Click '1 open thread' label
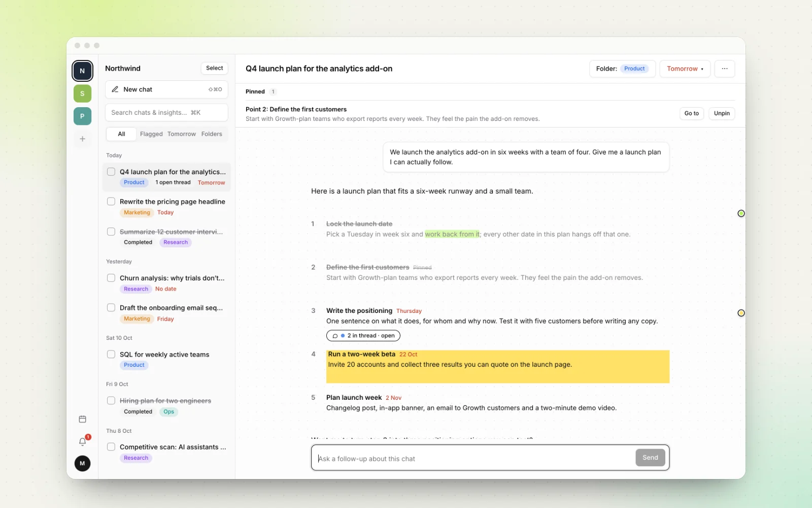Screen dimensions: 812x508 (173, 182)
